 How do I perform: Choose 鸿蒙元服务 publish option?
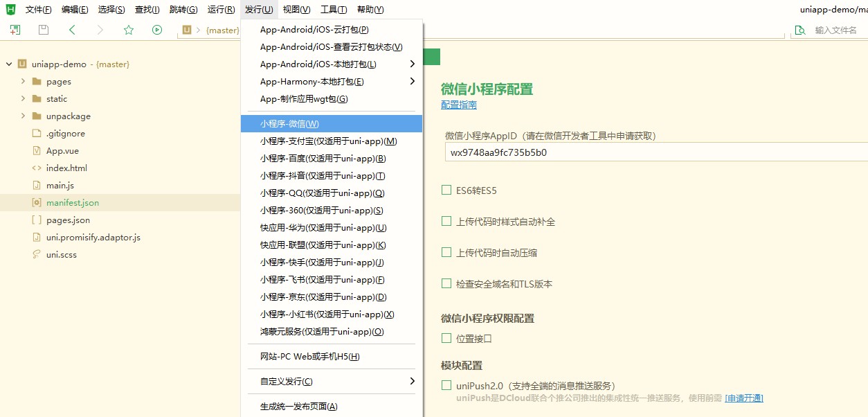[332, 332]
